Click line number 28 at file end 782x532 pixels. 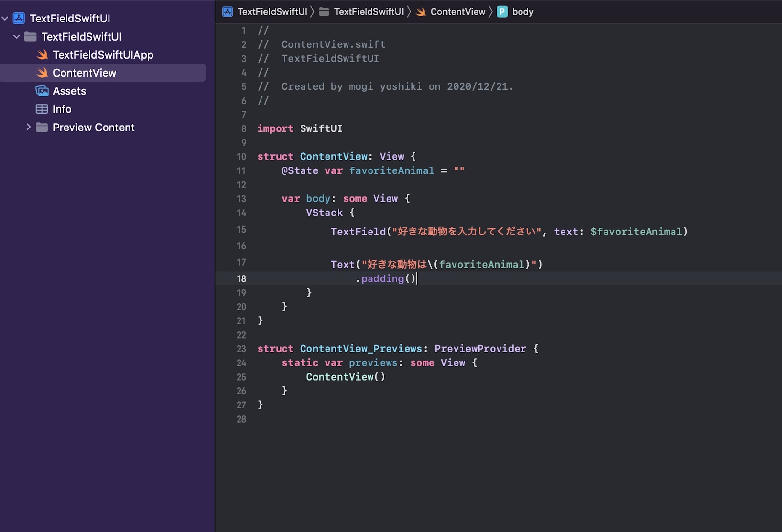pyautogui.click(x=241, y=419)
